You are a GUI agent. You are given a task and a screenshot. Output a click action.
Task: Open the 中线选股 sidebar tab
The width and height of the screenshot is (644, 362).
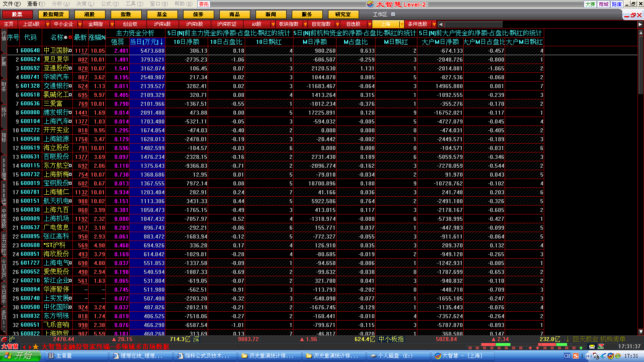point(4,218)
